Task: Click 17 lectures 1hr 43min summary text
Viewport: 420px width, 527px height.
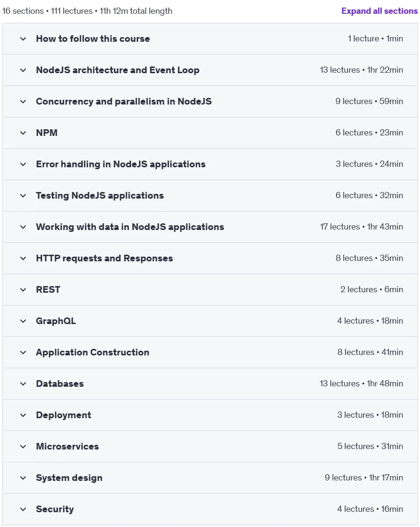Action: 362,227
